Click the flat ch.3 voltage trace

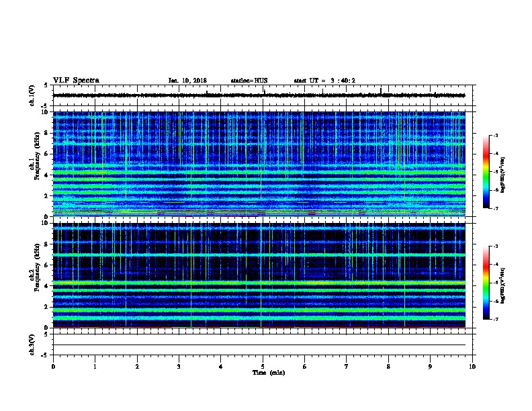[259, 345]
